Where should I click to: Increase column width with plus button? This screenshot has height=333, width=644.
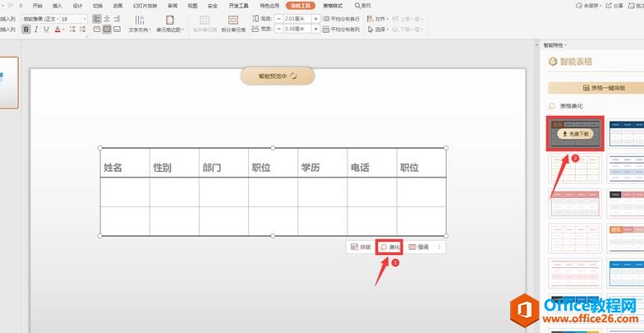pos(315,29)
